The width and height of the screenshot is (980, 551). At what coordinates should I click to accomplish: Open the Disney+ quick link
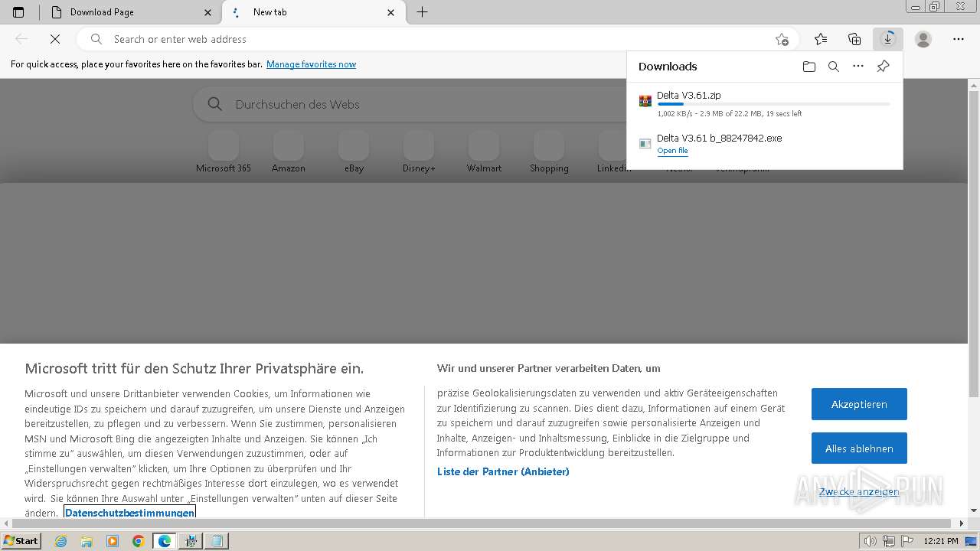(x=419, y=152)
